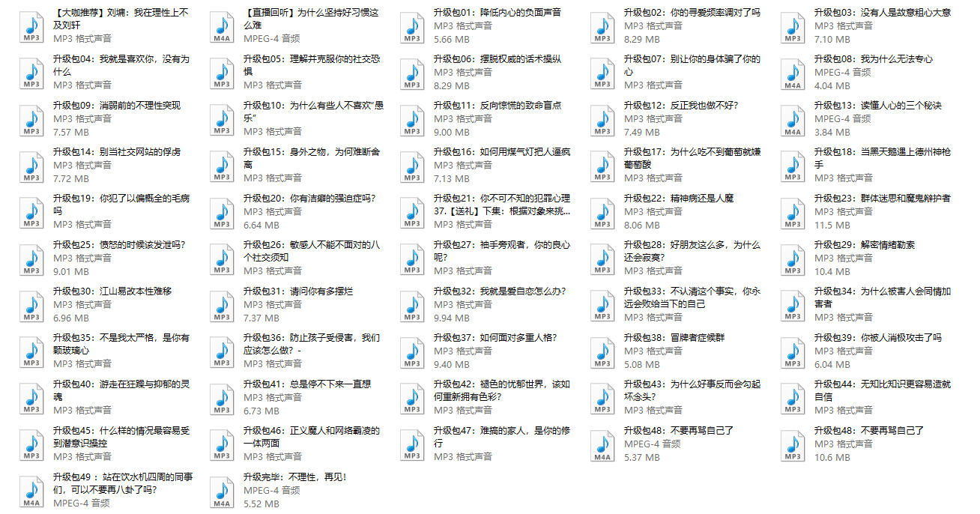Select the M4A icon of 【直播回听】 file
Screen dimensions: 980x514
(221, 26)
